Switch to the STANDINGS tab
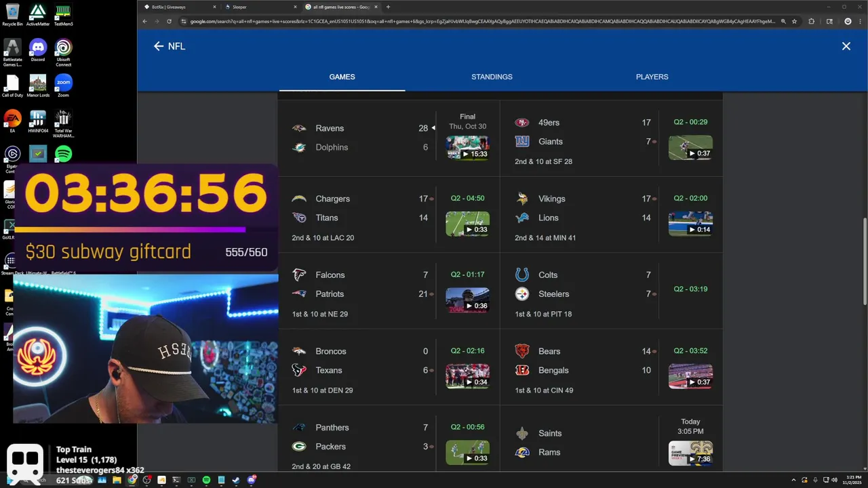Viewport: 868px width, 488px height. (492, 77)
